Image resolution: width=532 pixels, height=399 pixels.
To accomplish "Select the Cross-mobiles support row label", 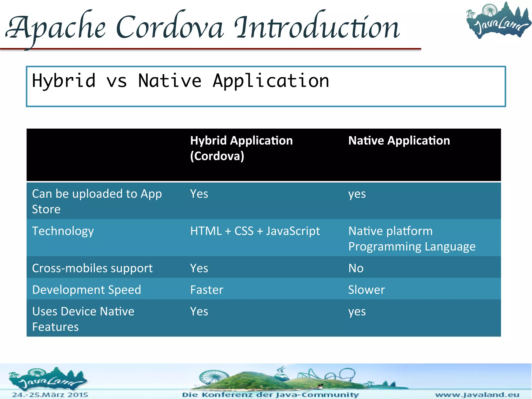I will point(92,268).
